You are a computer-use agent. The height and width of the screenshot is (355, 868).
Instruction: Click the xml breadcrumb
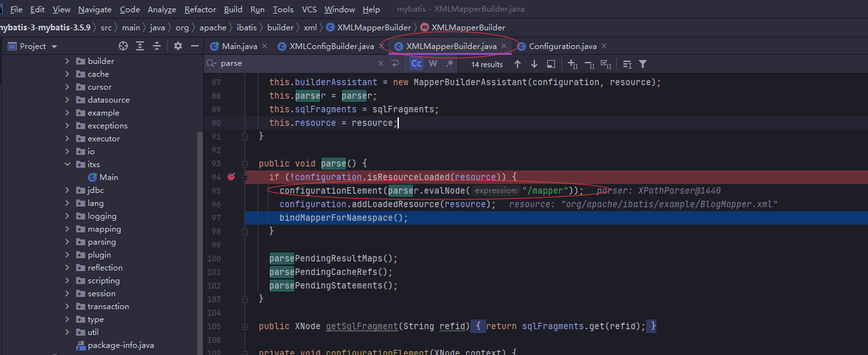(310, 28)
